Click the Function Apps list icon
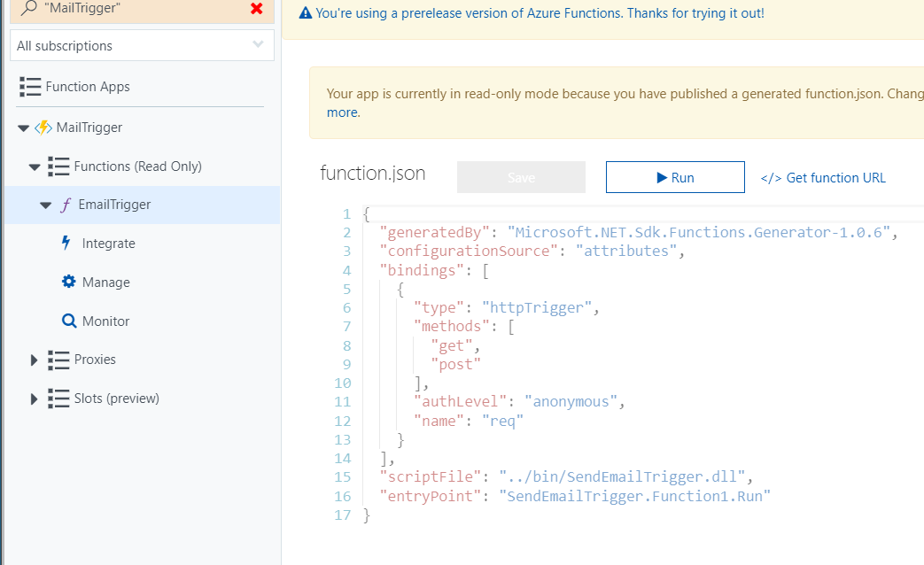Screen dimensions: 924x565 (x=30, y=86)
